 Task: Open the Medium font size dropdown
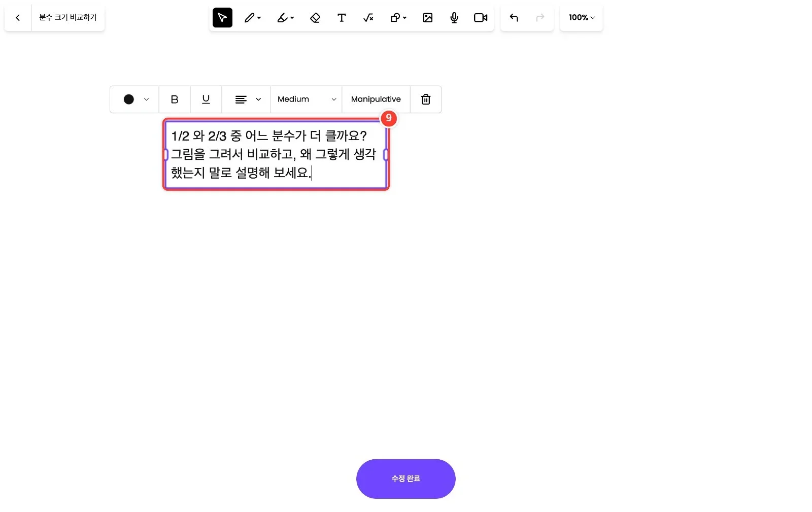click(307, 99)
